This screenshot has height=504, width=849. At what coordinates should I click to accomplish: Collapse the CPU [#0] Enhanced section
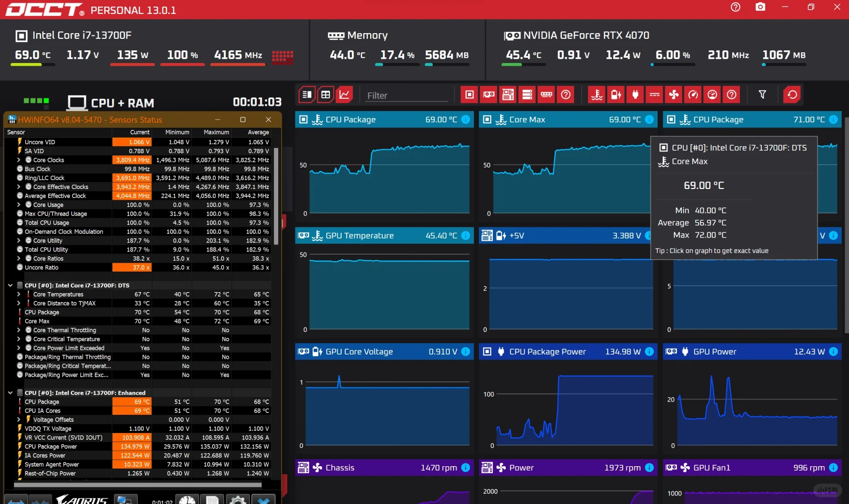(x=10, y=393)
